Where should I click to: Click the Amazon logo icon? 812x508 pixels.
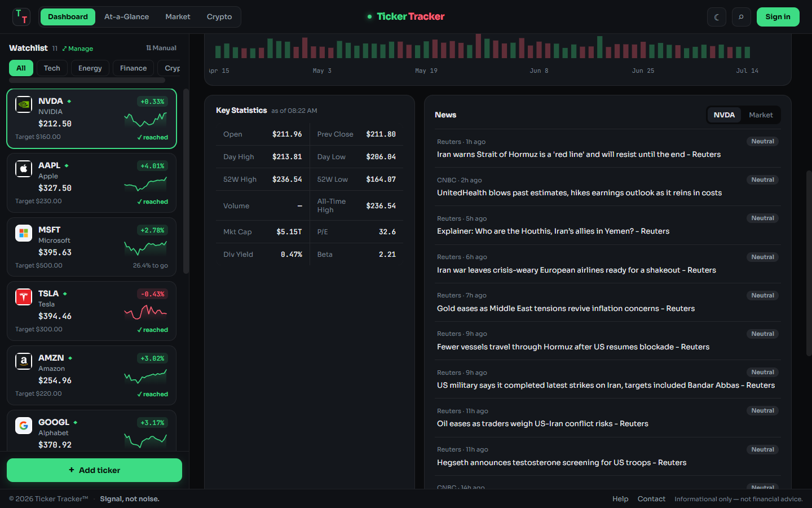[24, 361]
